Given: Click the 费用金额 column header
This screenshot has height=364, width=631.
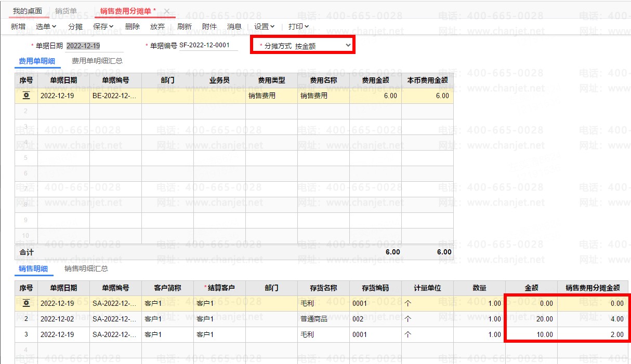Looking at the screenshot, I should tap(375, 80).
